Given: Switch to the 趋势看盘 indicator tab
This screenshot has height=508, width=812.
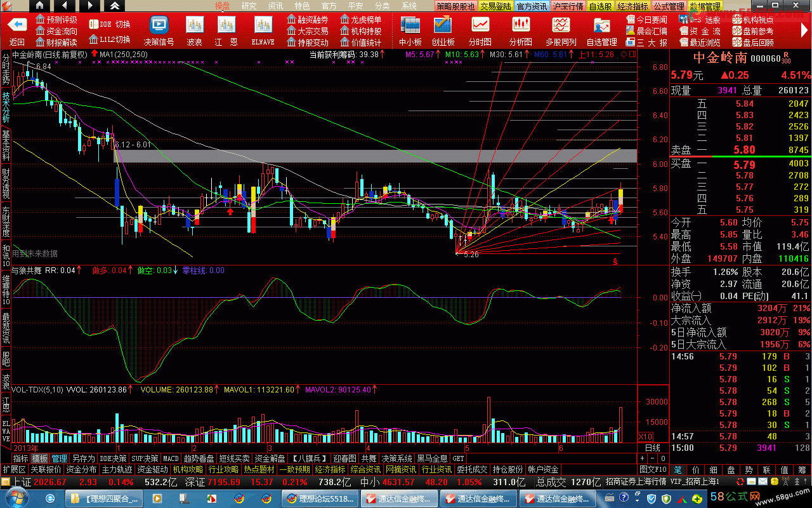Looking at the screenshot, I should [199, 458].
